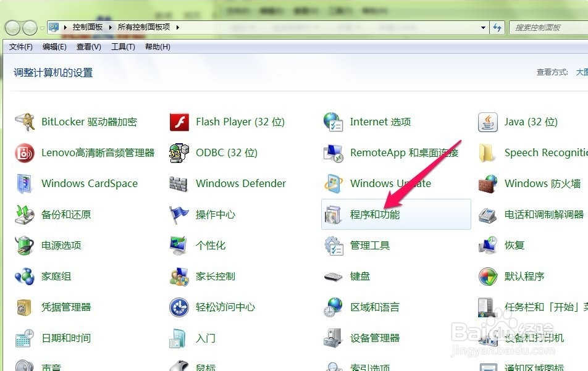The image size is (588, 371).
Task: Open the 帮助(H) menu
Action: pos(157,47)
